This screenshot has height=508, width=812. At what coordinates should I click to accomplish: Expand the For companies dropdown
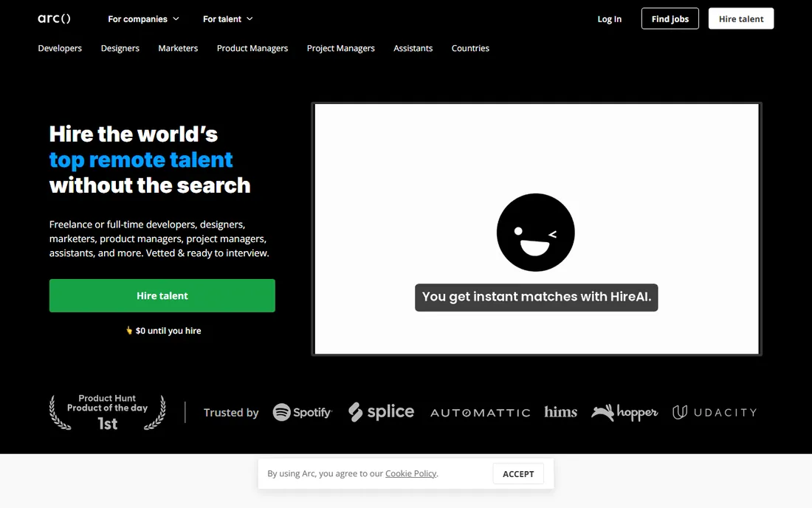[143, 18]
